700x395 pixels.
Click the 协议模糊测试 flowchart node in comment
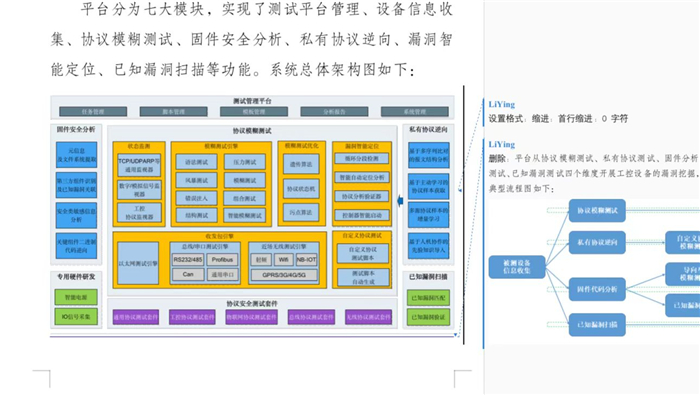click(x=597, y=211)
